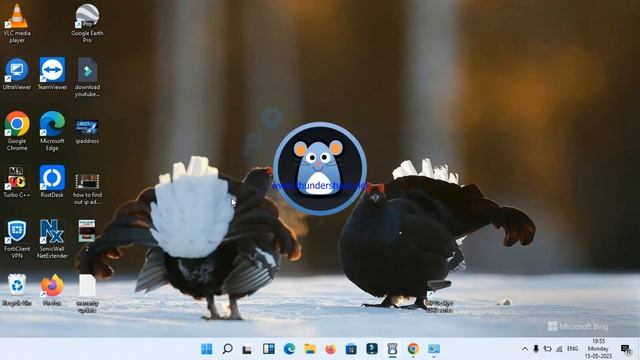Open Task View from the taskbar

(247, 349)
